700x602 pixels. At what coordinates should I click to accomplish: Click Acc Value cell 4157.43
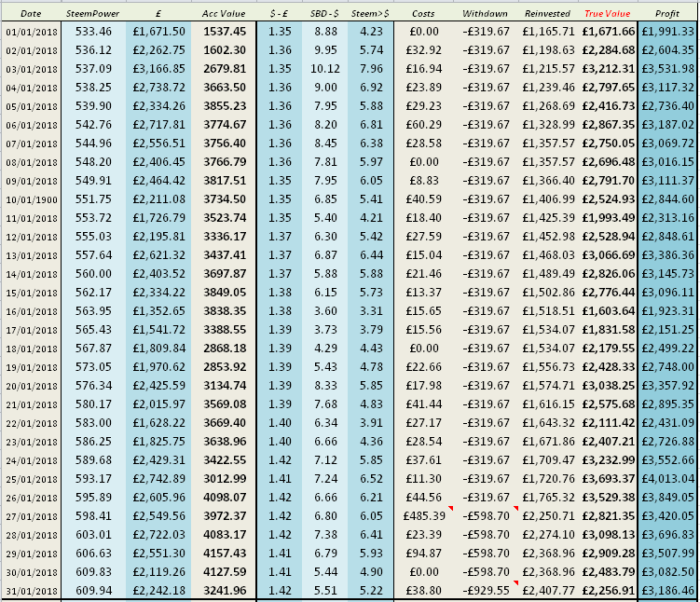click(225, 553)
